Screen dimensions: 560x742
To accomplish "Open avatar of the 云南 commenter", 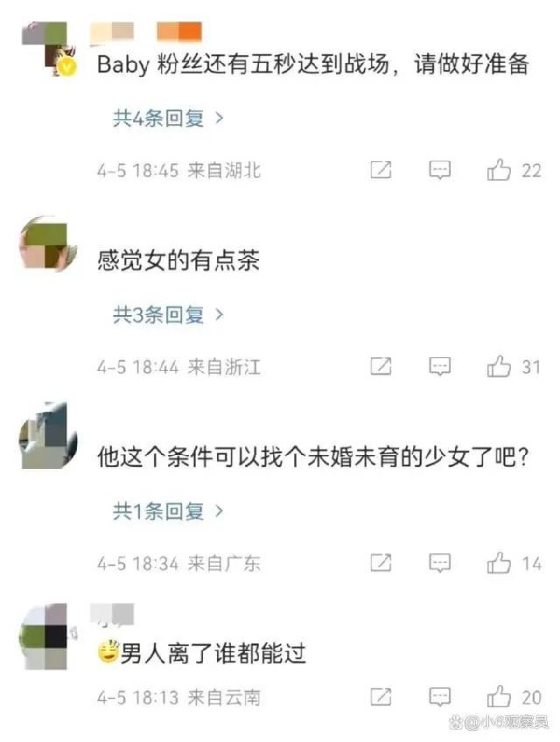I will click(48, 637).
